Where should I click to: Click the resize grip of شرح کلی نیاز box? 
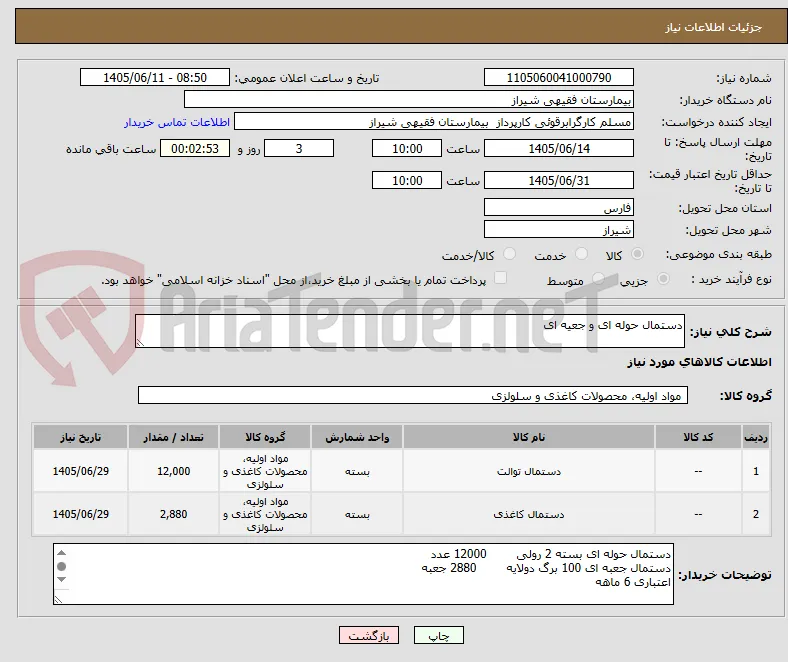point(140,343)
